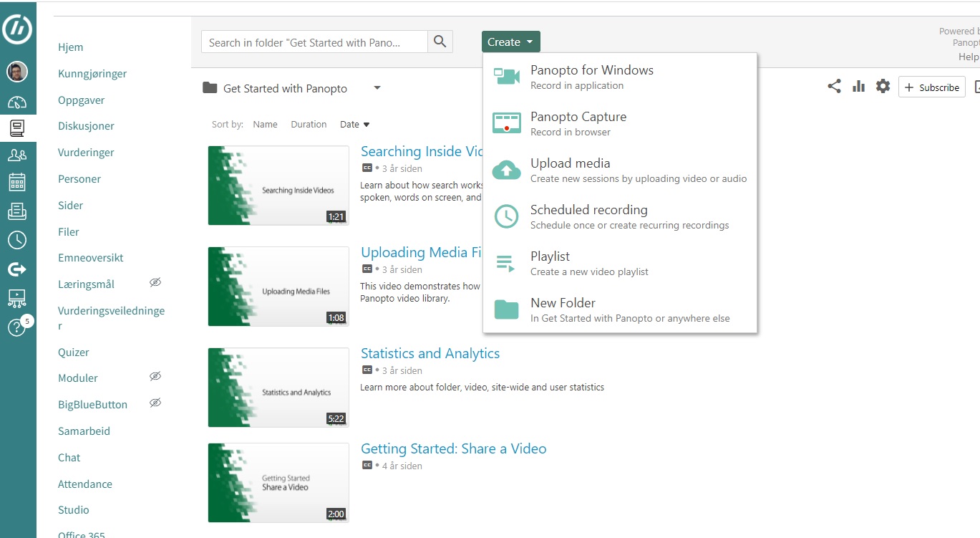The height and width of the screenshot is (538, 980).
Task: Click the institution logo at top left
Action: point(17,29)
